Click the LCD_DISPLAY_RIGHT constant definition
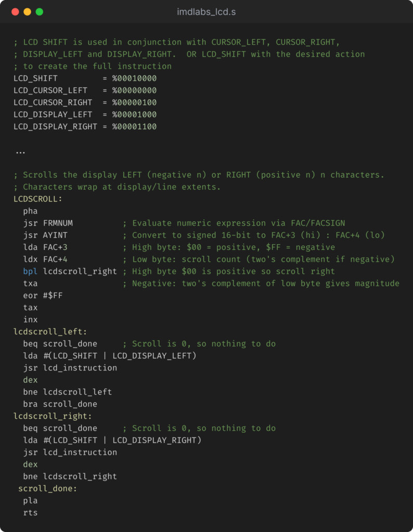This screenshot has width=413, height=532. click(85, 127)
